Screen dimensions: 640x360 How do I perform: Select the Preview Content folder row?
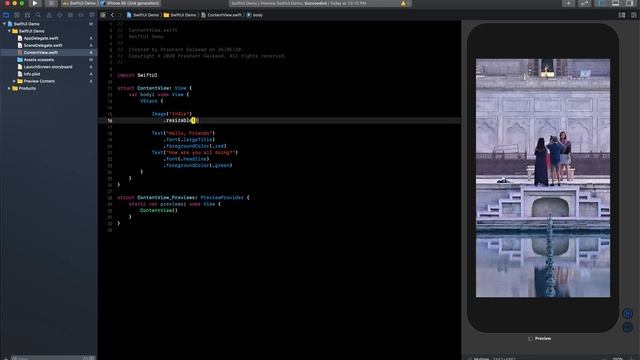pyautogui.click(x=49, y=81)
